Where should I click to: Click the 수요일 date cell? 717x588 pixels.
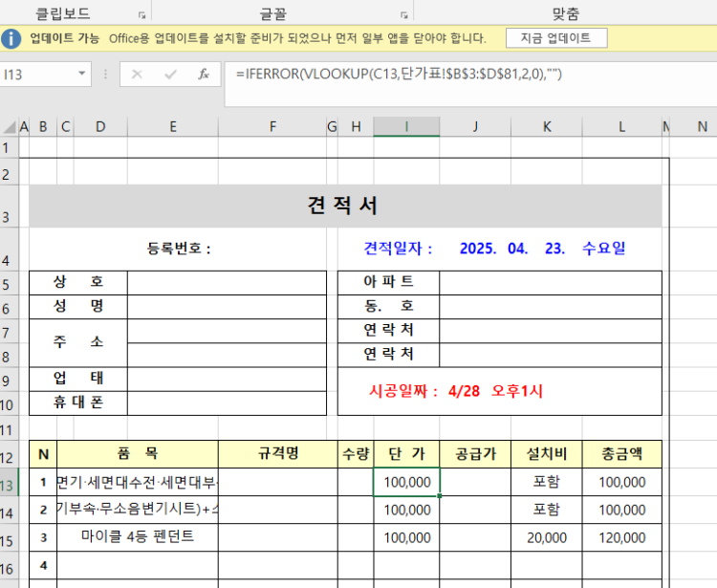(x=603, y=249)
